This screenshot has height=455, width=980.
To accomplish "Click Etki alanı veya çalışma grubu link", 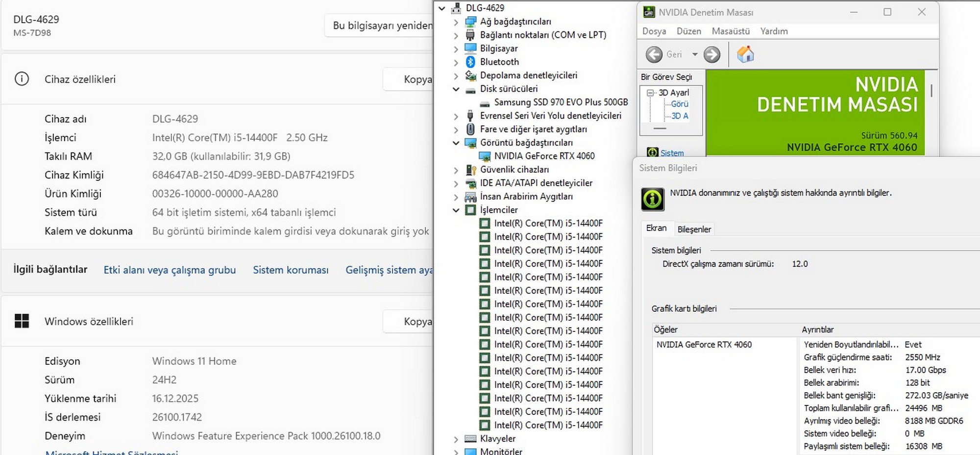I will 170,270.
